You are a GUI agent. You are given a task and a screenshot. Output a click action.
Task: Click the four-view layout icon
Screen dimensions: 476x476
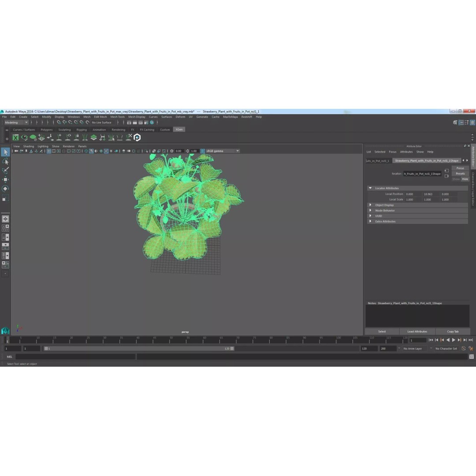click(x=5, y=228)
